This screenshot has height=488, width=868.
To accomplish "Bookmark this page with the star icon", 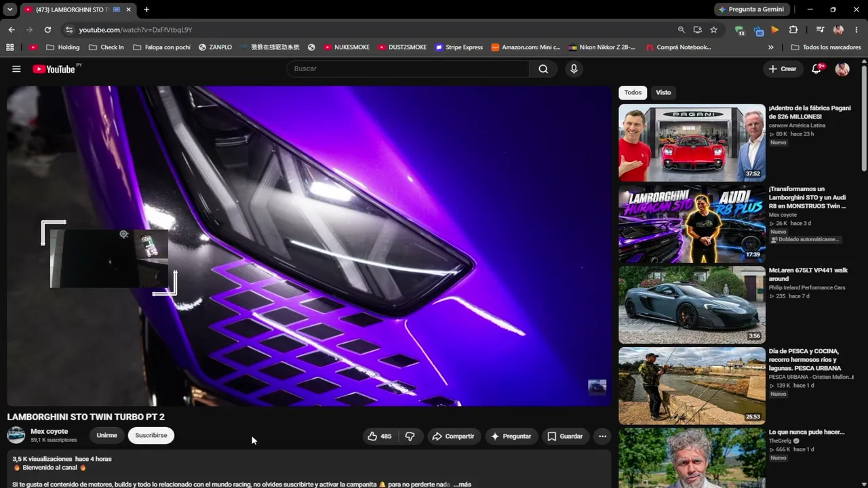I will point(713,30).
